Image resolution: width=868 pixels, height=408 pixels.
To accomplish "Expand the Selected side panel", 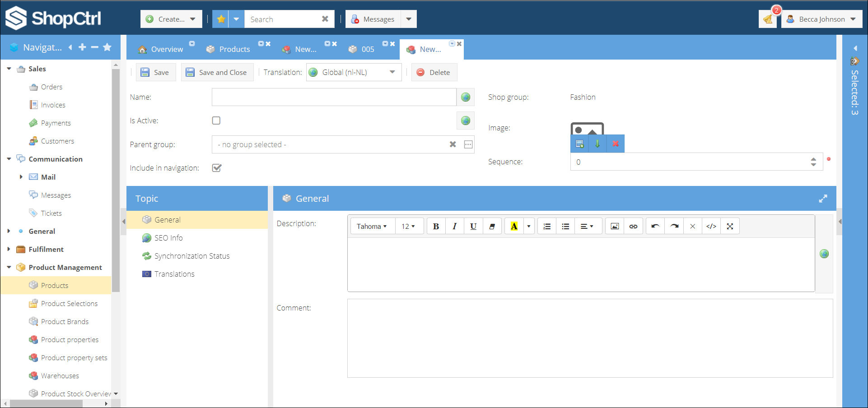I will [x=855, y=48].
